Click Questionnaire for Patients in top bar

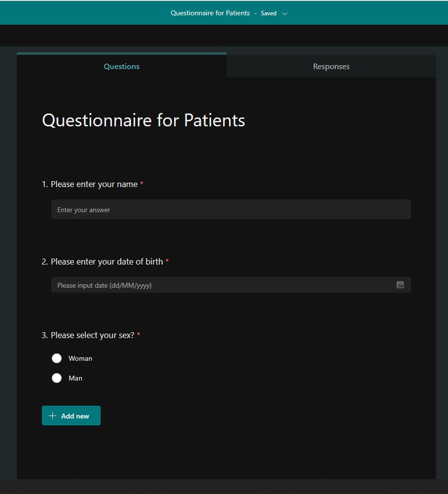(210, 13)
